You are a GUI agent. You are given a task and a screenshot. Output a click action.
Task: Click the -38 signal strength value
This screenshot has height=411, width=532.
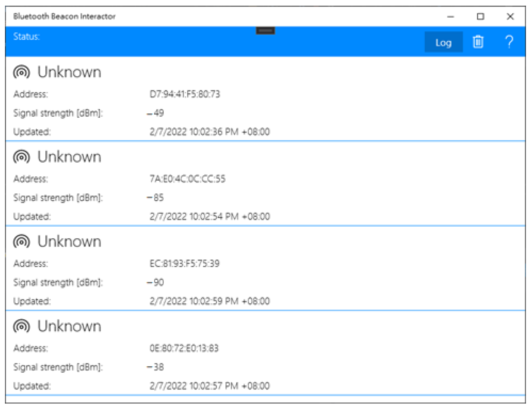pyautogui.click(x=155, y=367)
